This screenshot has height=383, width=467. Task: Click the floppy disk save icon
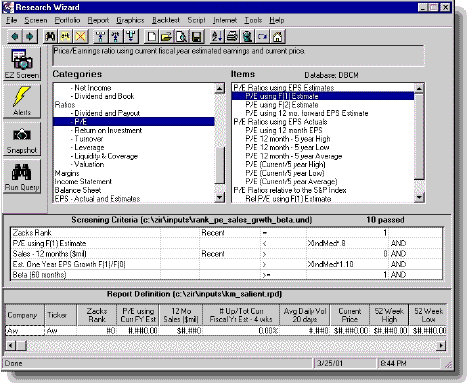point(197,36)
